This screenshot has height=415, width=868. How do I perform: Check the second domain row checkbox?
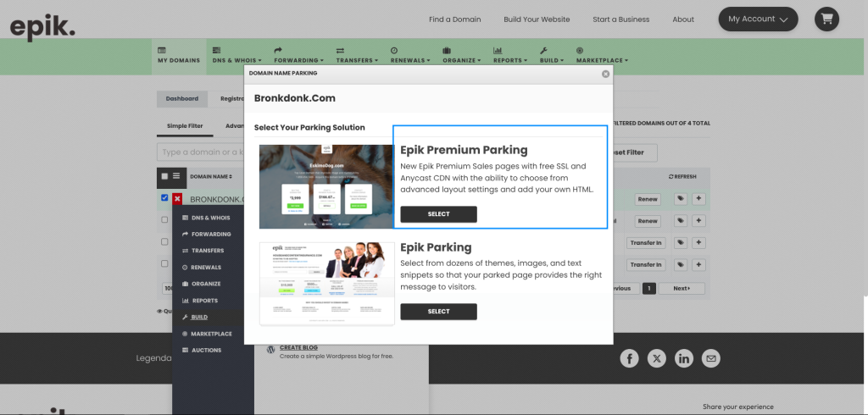pos(164,219)
